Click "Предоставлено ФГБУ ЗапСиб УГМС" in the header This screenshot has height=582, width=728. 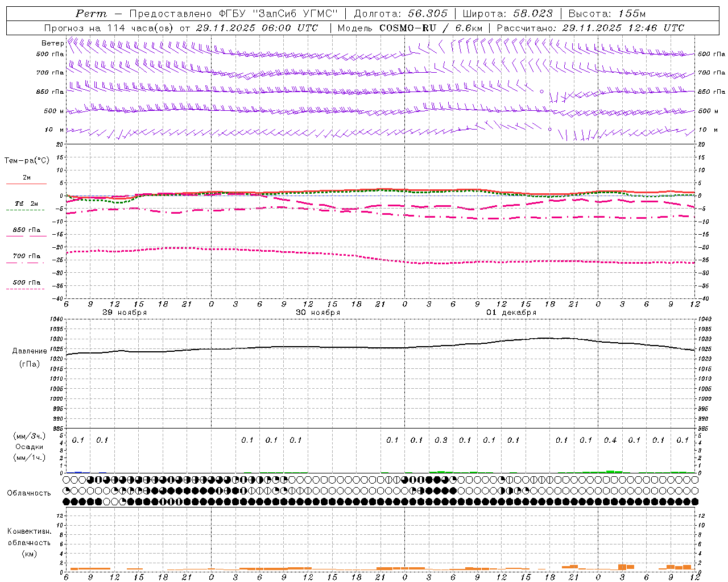(x=234, y=14)
